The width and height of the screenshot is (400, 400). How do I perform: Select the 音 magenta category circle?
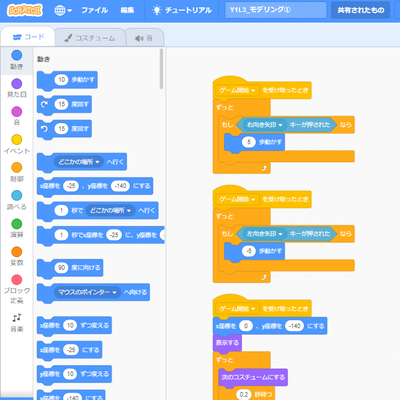coord(17,112)
